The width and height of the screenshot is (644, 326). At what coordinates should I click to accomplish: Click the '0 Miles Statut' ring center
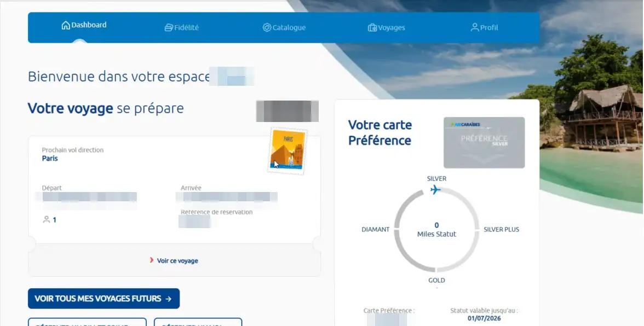[x=436, y=230]
